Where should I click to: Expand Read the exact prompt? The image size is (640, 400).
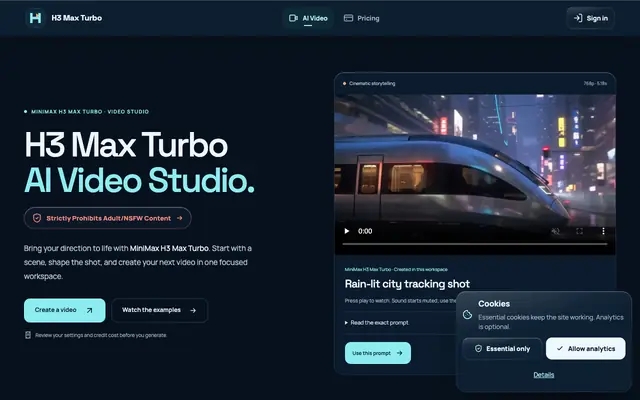(376, 323)
